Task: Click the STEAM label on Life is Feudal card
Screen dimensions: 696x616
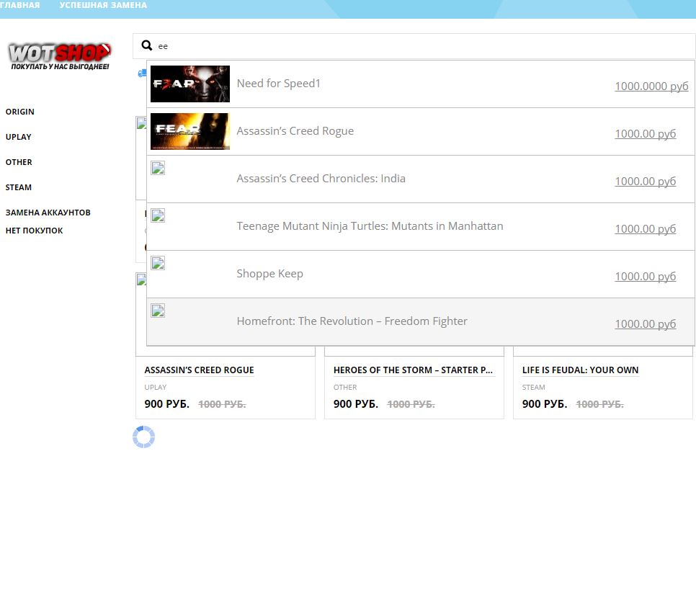Action: coord(534,388)
